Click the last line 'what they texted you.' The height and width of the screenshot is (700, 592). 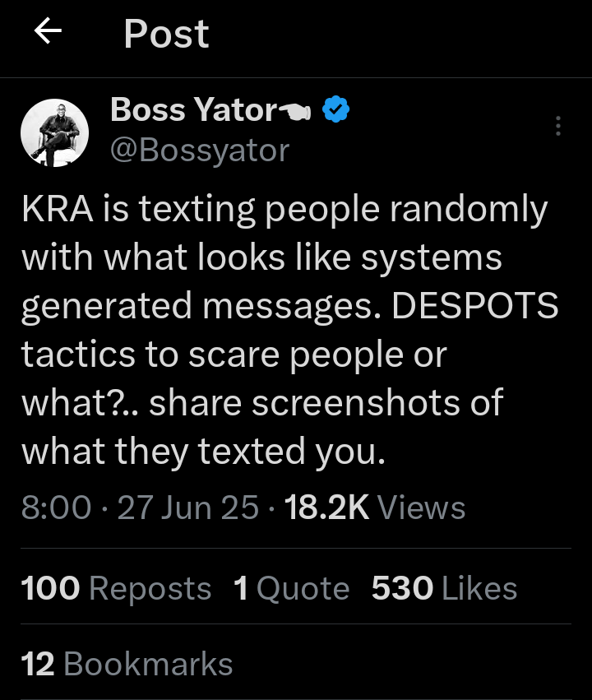[203, 451]
